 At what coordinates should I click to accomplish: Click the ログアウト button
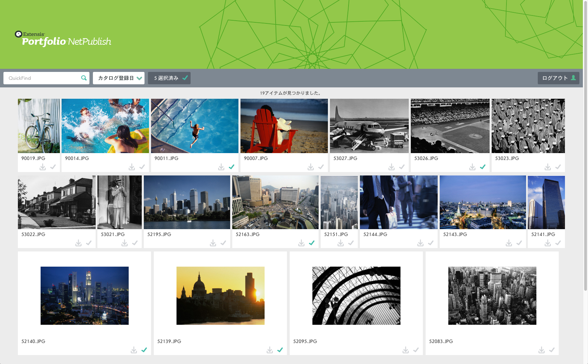pos(558,78)
